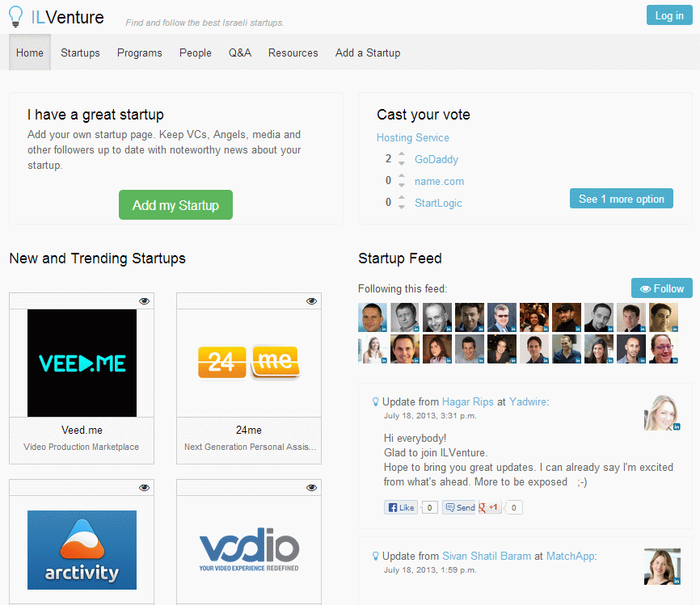Go to Resources in the navigation bar
This screenshot has height=605, width=700.
click(293, 53)
